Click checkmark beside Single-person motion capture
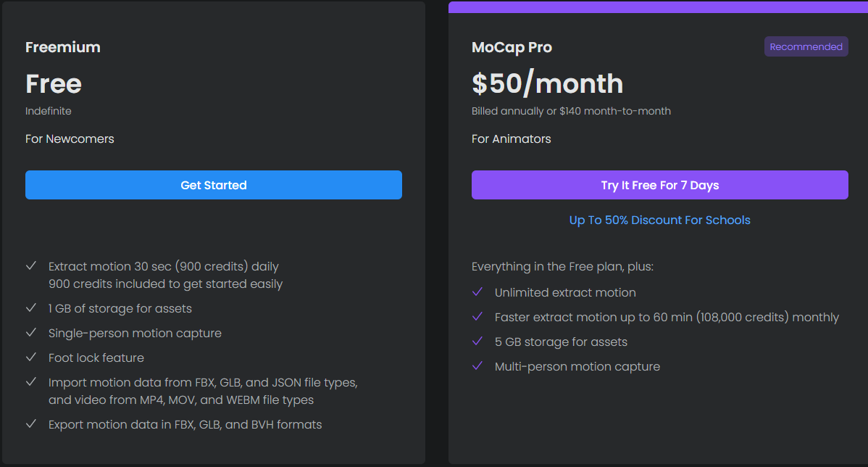The width and height of the screenshot is (868, 467). click(32, 332)
